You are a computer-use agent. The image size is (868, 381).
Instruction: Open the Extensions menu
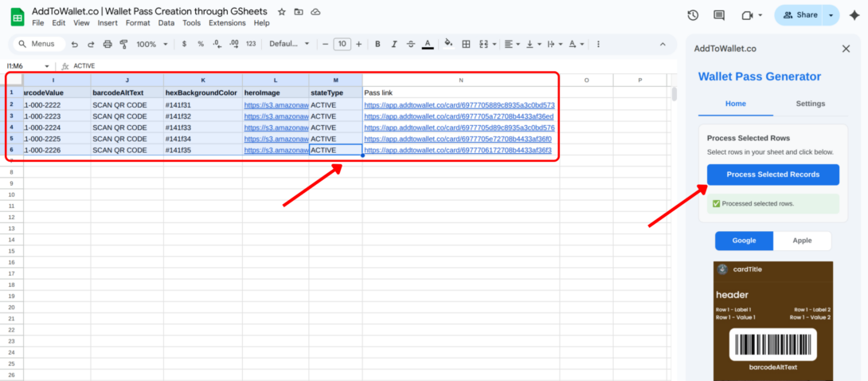pos(227,23)
